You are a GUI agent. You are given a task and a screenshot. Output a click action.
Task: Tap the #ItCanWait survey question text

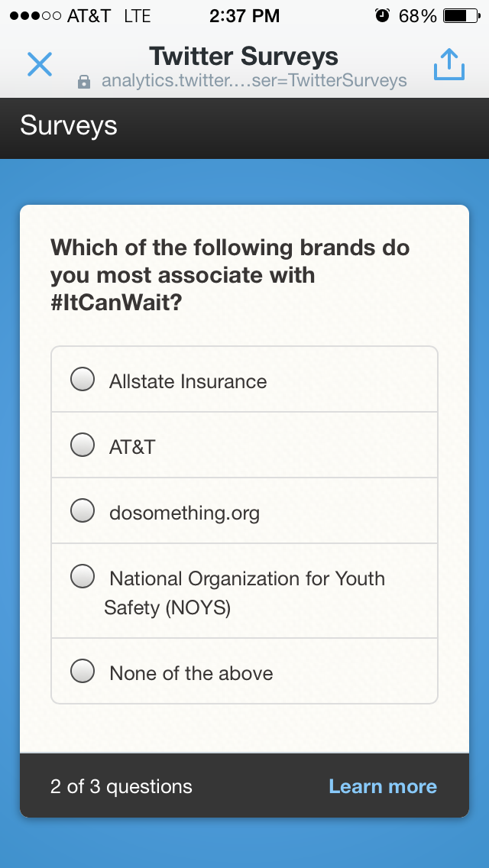point(230,274)
